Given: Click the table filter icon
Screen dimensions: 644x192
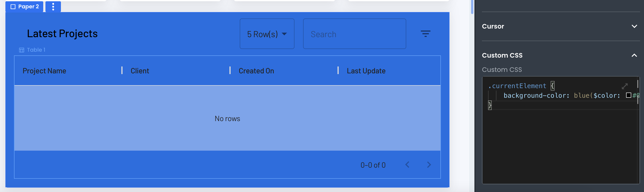Looking at the screenshot, I should (425, 33).
